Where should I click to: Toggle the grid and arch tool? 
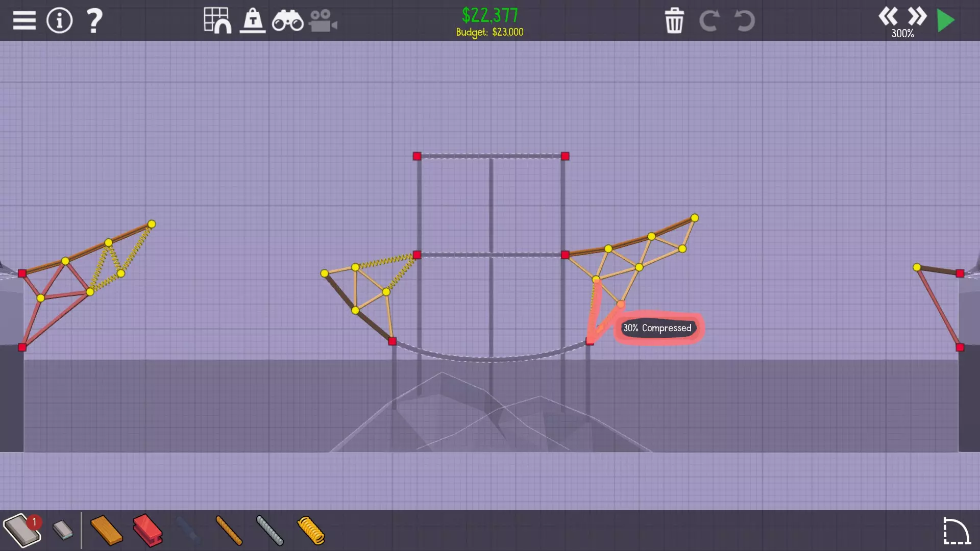217,20
